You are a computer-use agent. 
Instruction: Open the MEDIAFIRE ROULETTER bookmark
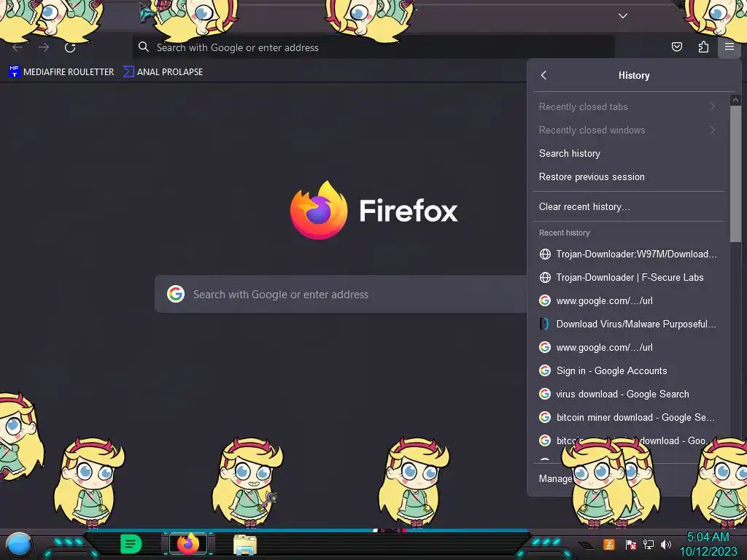pos(61,72)
